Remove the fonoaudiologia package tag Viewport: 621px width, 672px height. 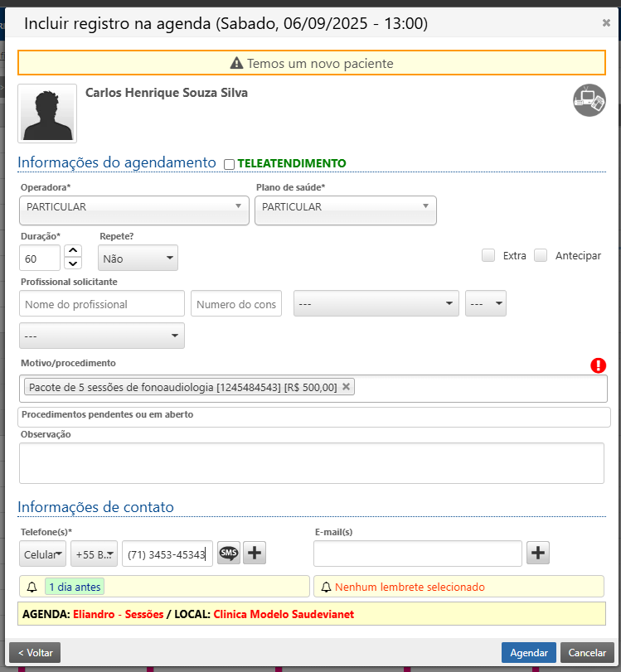pos(346,387)
